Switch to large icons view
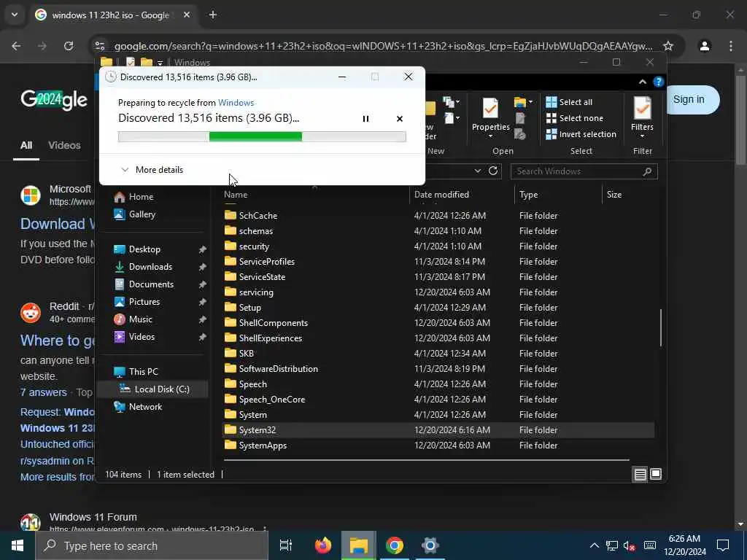The height and width of the screenshot is (560, 747). pyautogui.click(x=656, y=474)
